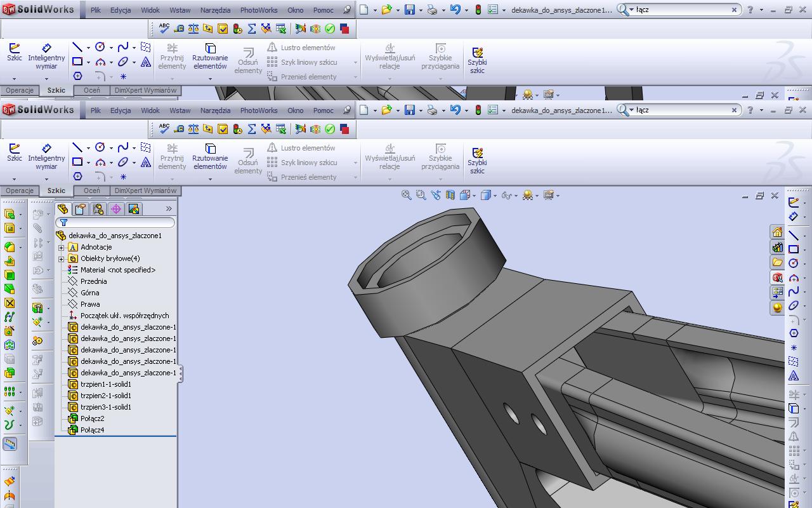The image size is (812, 508).
Task: Open the Wstaw menu in the background window
Action: [x=180, y=10]
